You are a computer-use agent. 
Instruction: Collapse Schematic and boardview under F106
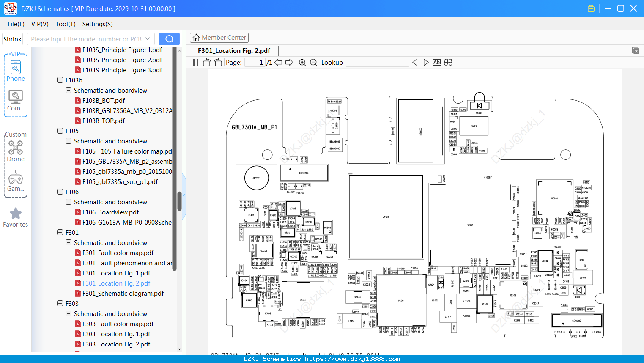69,202
